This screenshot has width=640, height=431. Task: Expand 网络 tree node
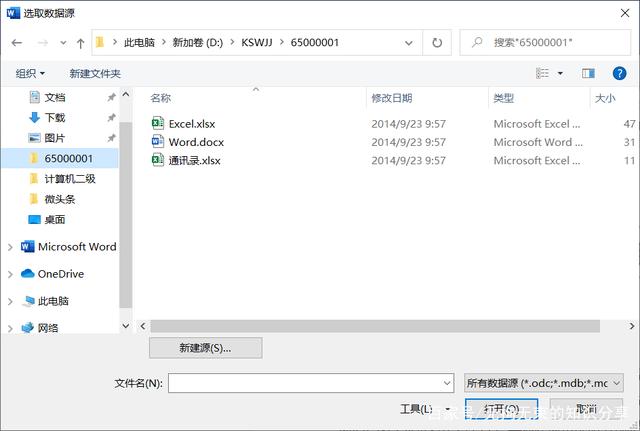click(x=10, y=328)
